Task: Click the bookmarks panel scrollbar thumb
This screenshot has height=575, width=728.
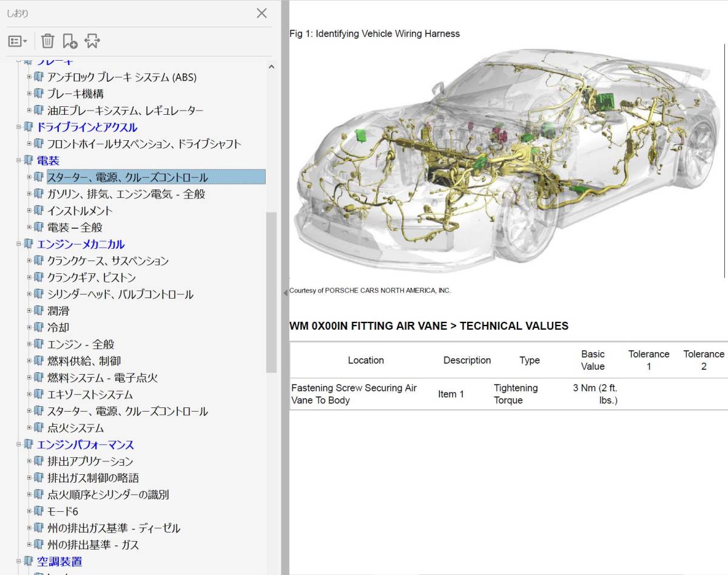Action: click(271, 292)
